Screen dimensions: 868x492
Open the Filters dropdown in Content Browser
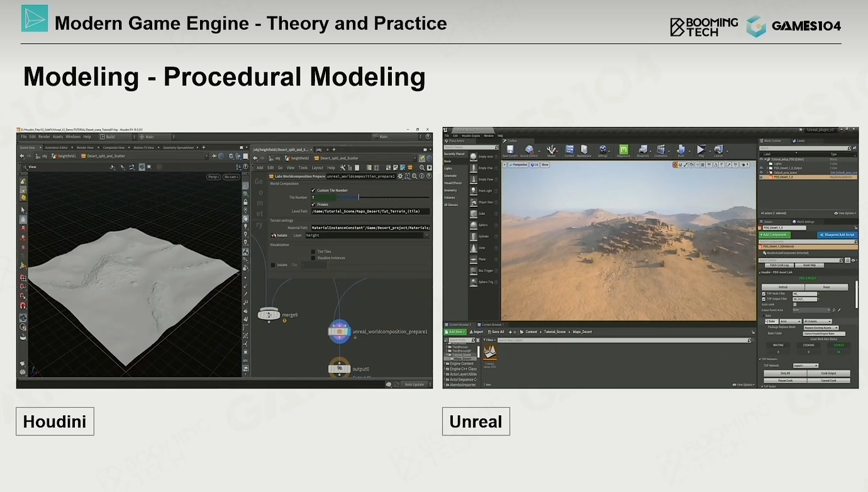(x=489, y=340)
